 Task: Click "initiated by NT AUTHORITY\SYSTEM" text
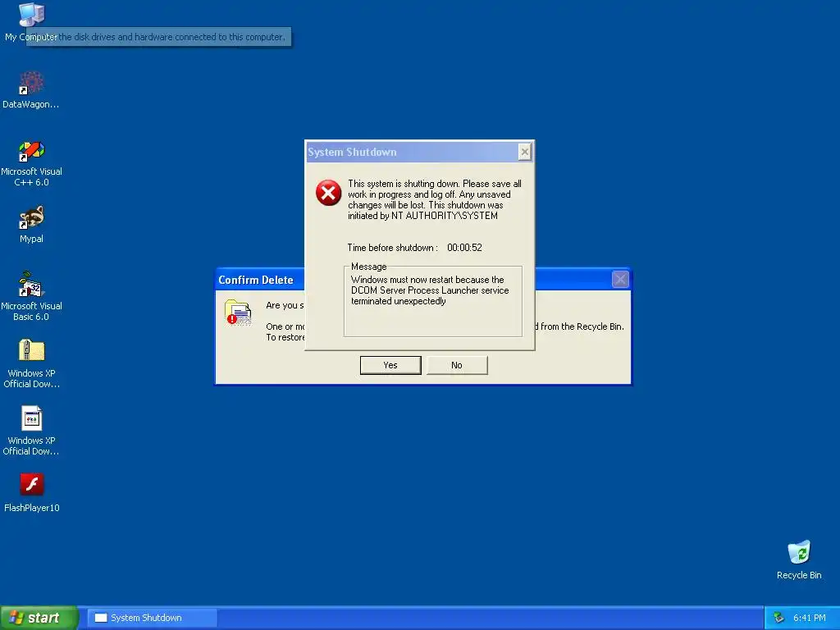422,216
